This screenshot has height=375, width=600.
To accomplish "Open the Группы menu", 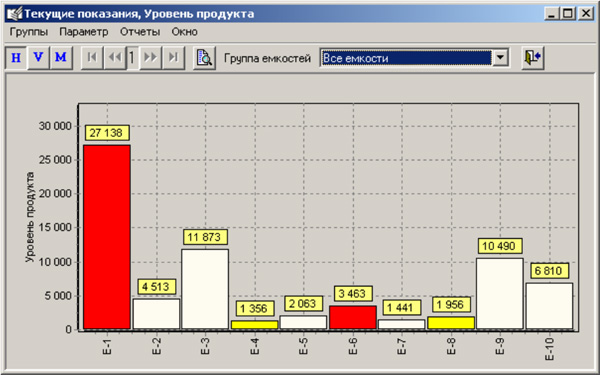I will point(29,32).
